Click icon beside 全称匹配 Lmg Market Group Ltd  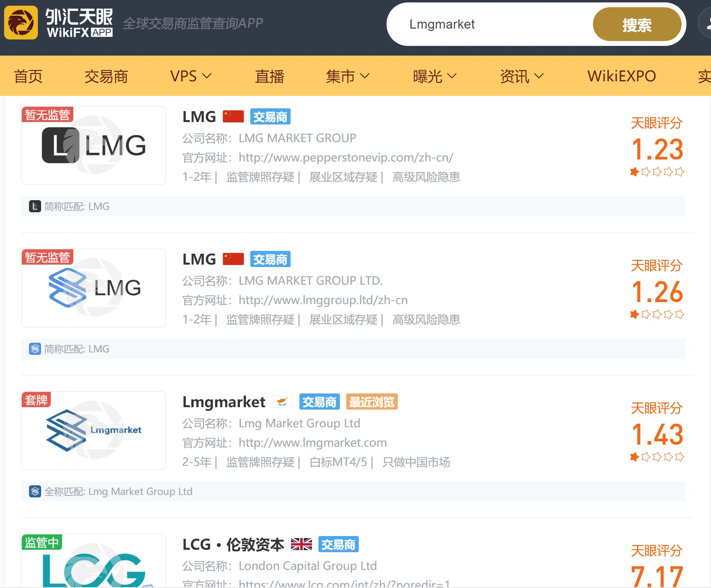(x=35, y=491)
